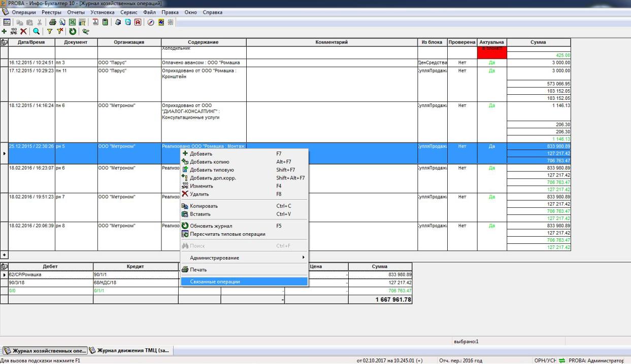Image resolution: width=631 pixels, height=364 pixels.
Task: Choose Изменить in the context menu
Action: [x=244, y=186]
